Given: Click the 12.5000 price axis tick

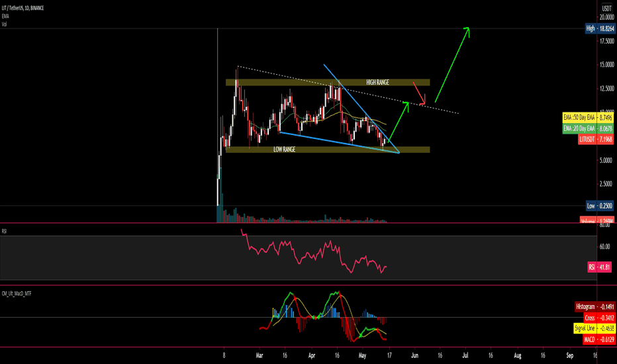Looking at the screenshot, I should pyautogui.click(x=607, y=89).
